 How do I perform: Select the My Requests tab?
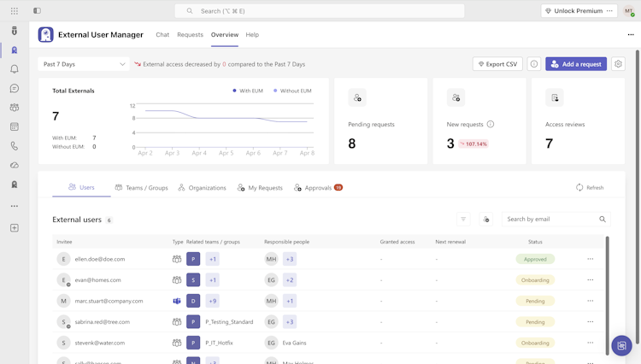[260, 187]
